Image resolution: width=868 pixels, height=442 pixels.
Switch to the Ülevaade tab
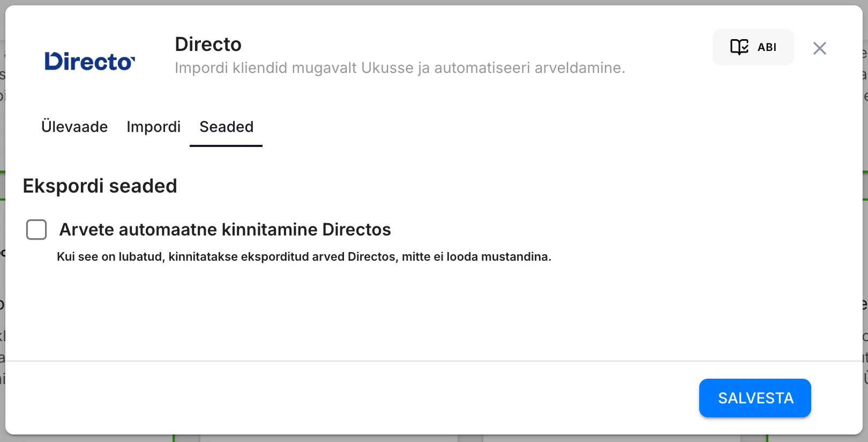[74, 127]
